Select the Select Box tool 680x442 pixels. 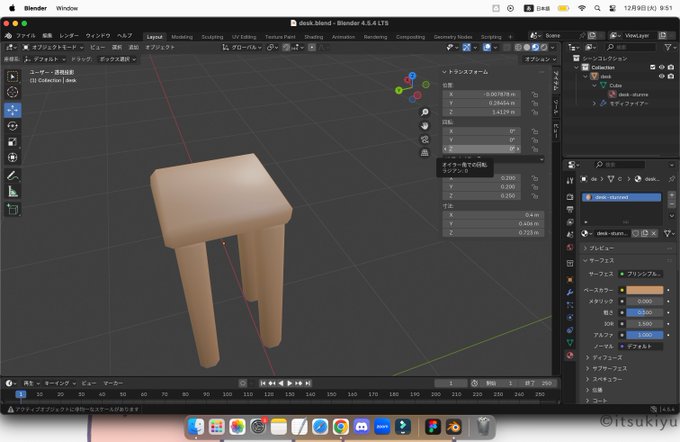pyautogui.click(x=13, y=77)
